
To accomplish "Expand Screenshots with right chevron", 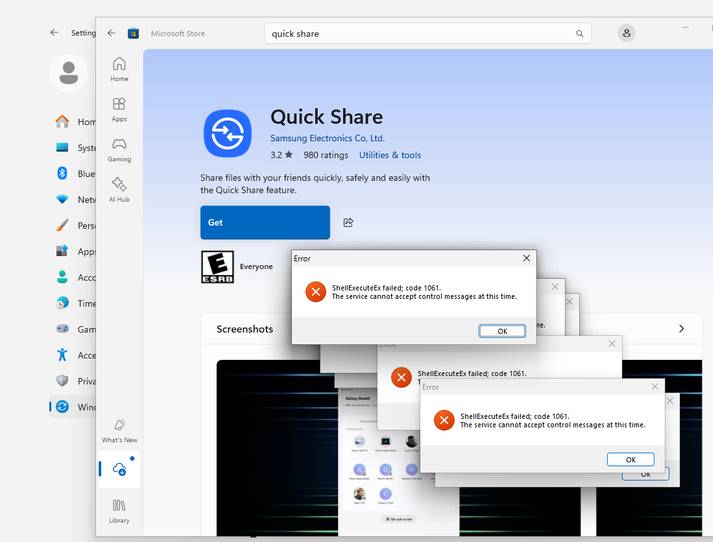I will [681, 328].
